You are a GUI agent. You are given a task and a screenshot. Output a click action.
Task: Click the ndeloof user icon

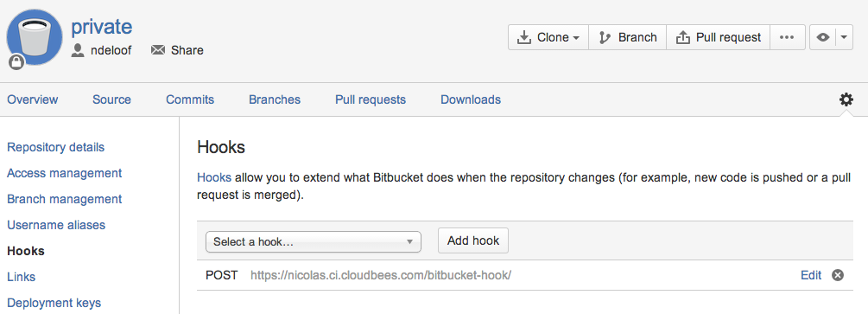[x=78, y=50]
